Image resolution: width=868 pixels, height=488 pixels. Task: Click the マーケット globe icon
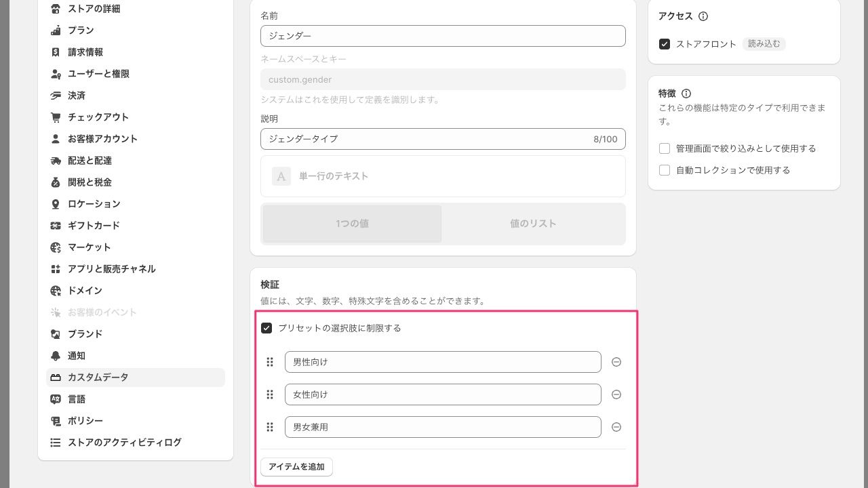point(56,247)
